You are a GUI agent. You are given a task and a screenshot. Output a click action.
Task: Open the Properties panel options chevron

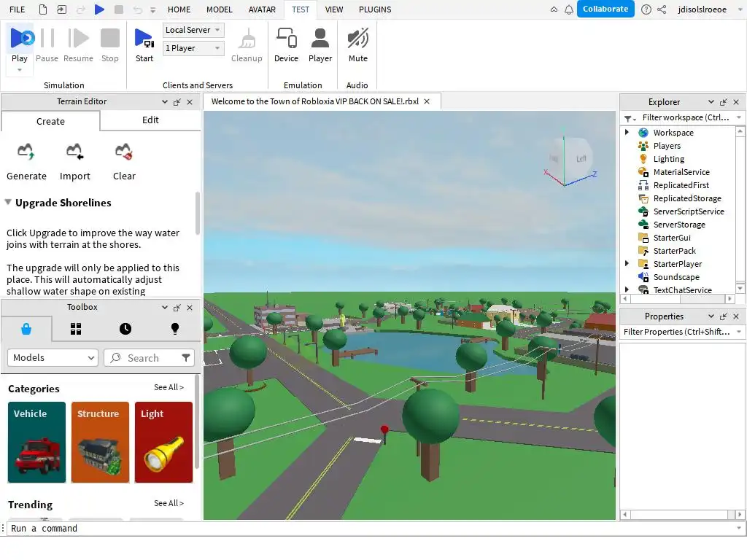tap(711, 316)
